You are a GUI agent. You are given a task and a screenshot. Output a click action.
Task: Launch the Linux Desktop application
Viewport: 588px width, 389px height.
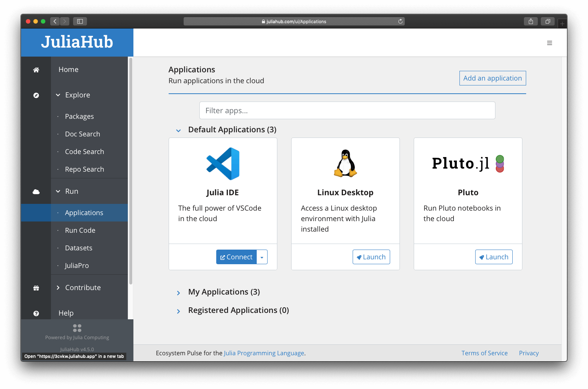tap(371, 257)
